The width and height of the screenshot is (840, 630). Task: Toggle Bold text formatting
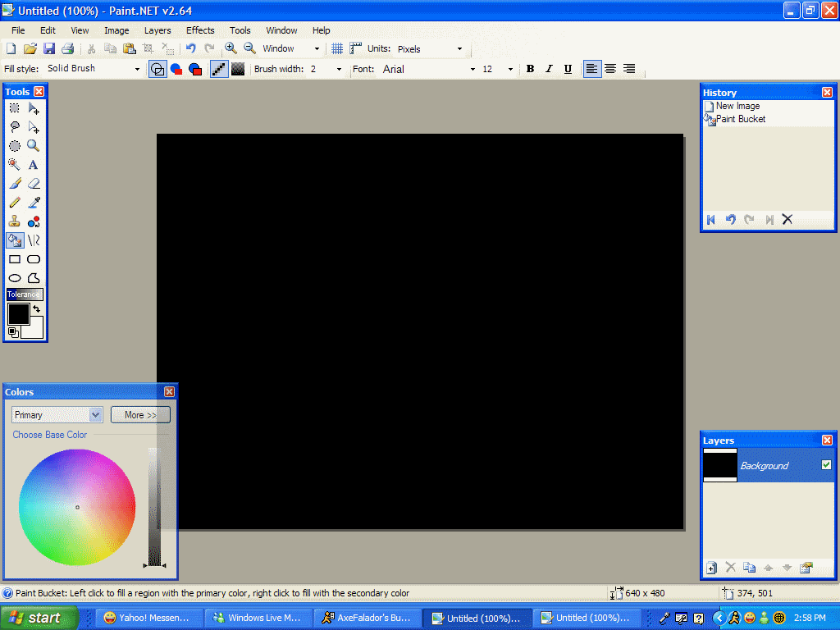point(530,69)
